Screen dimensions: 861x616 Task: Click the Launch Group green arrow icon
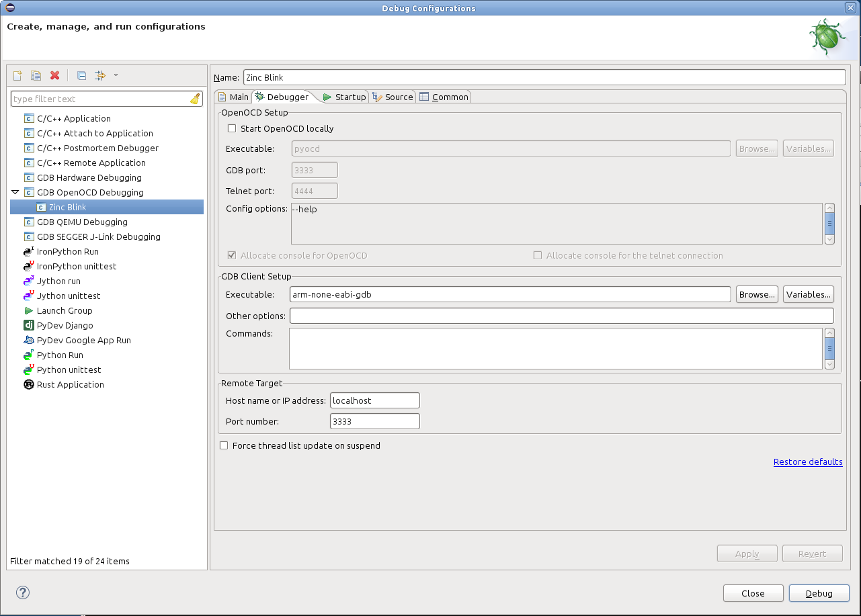[x=29, y=310]
